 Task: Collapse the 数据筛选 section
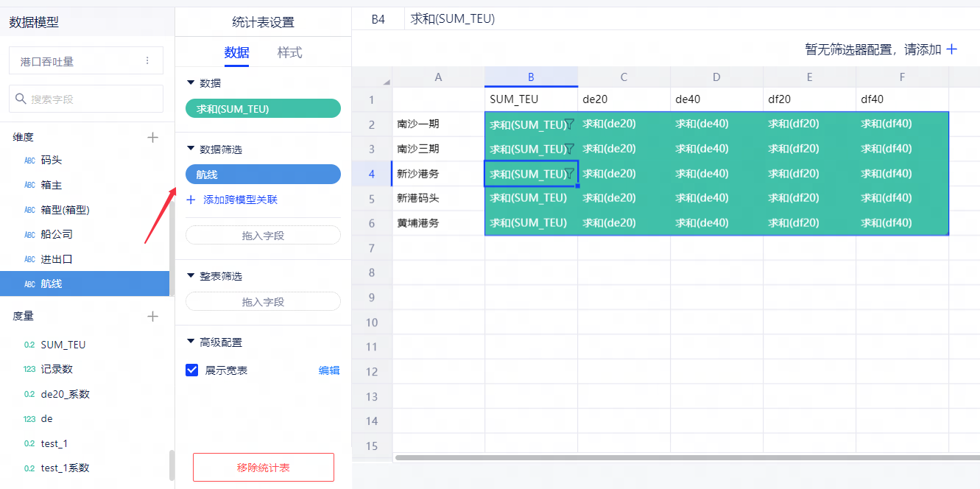[191, 149]
